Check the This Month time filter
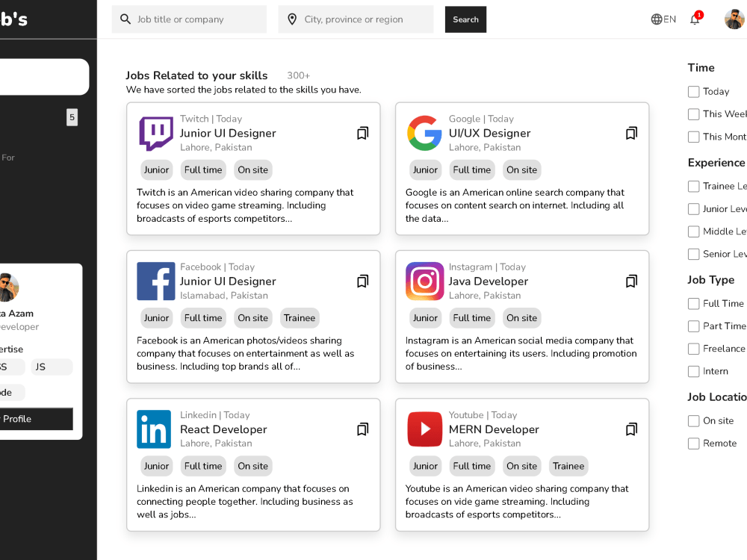Viewport: 747px width, 560px height. coord(694,137)
